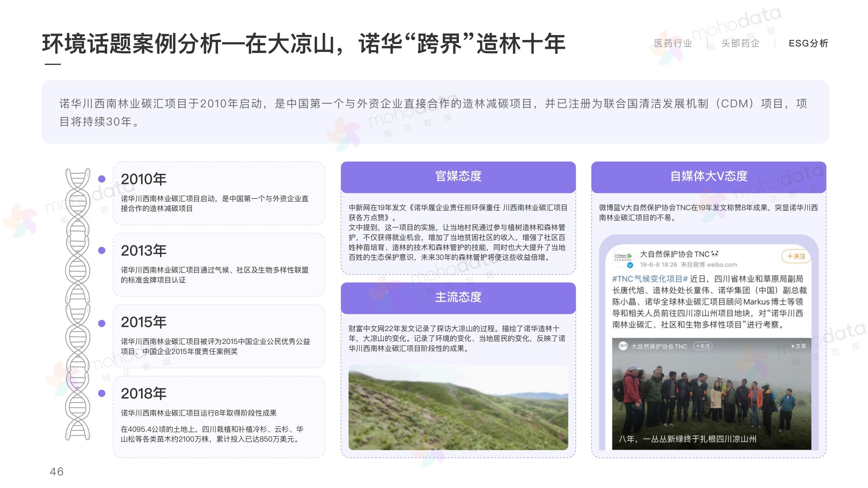Click the page number 46
Viewport: 868px width, 488px height.
point(57,471)
